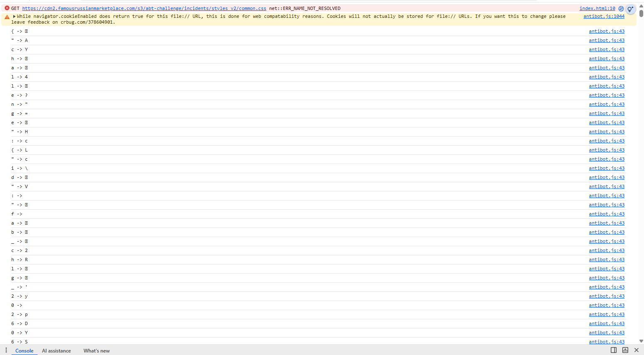Select the ': -> c' log text

[x=20, y=141]
